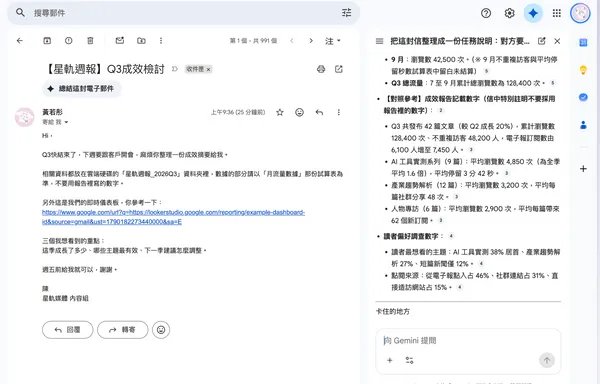Mark the email as unread

point(120,41)
